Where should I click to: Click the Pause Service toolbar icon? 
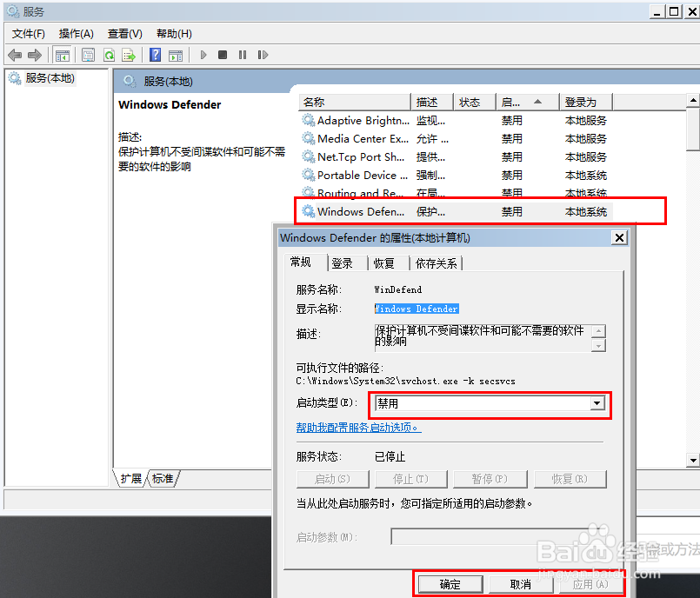(x=243, y=55)
